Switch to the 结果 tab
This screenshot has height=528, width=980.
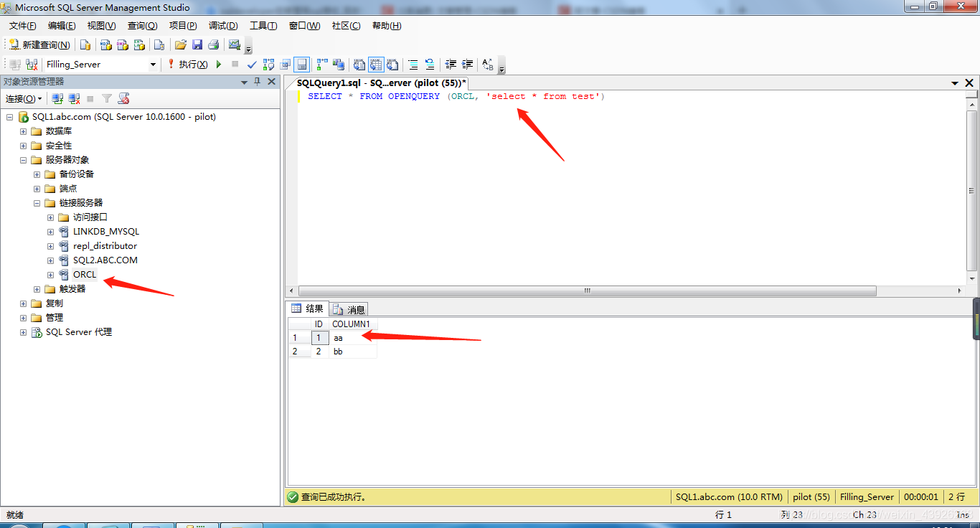(x=308, y=309)
